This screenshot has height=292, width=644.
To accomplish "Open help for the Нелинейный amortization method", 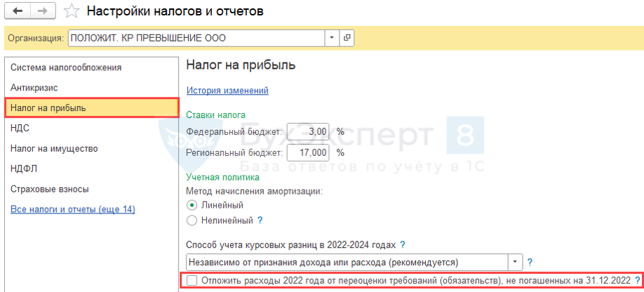I will (x=260, y=220).
